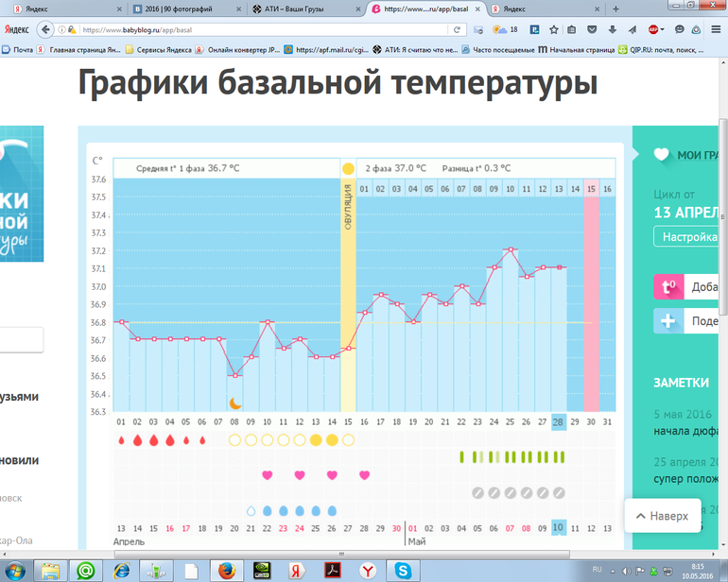Viewport: 728px width, 582px height.
Task: Open the Настройка cycle settings button
Action: 690,237
